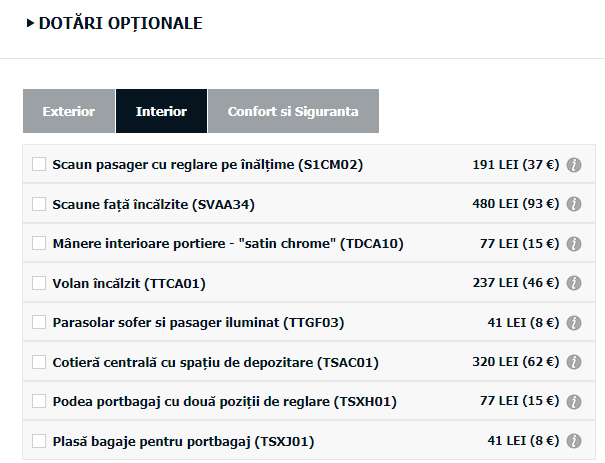Click info icon for Podea portbagaj TSXH01

[x=574, y=402]
